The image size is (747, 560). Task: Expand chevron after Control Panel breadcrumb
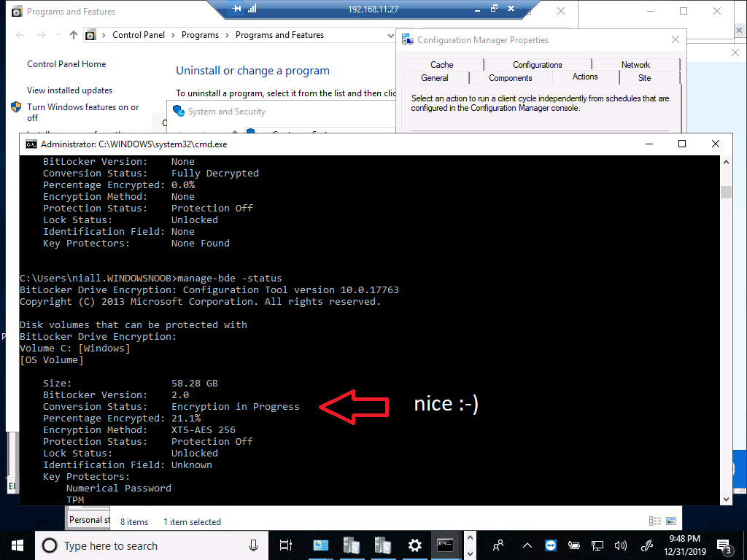[x=173, y=35]
